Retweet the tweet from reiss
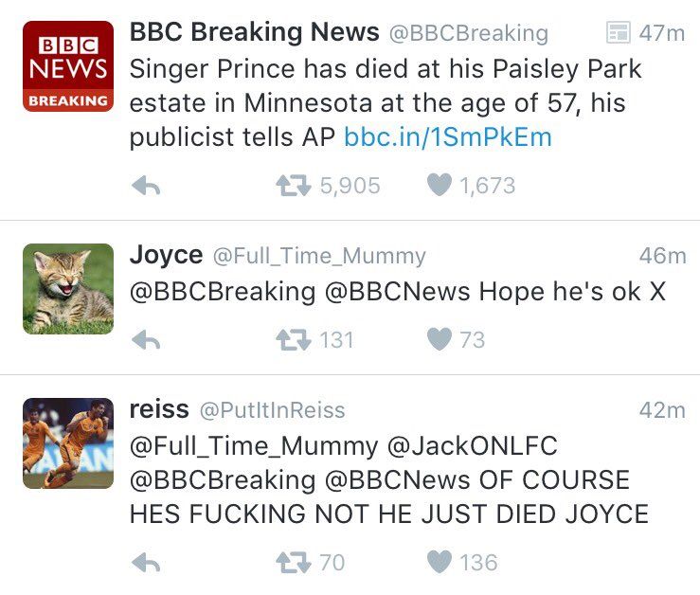 [x=294, y=563]
